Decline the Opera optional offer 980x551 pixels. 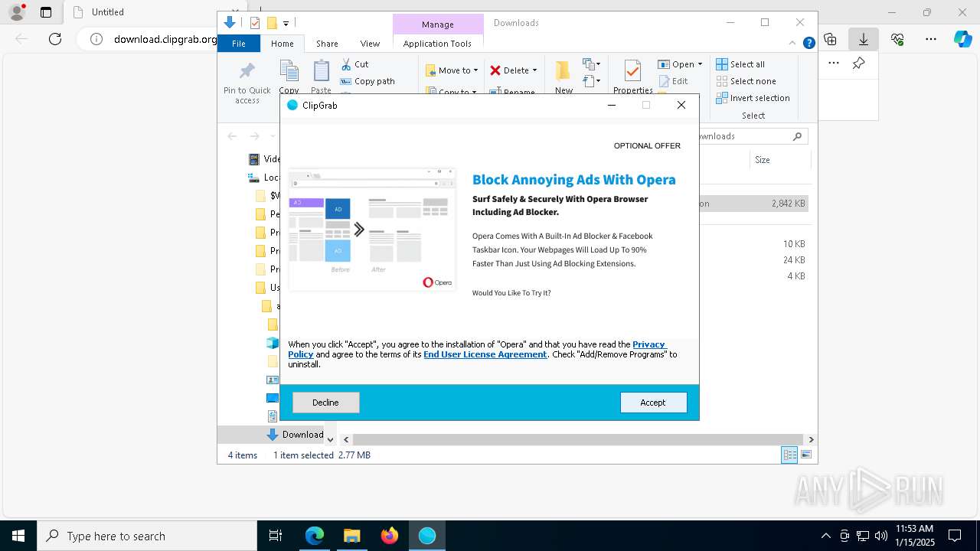pyautogui.click(x=325, y=403)
